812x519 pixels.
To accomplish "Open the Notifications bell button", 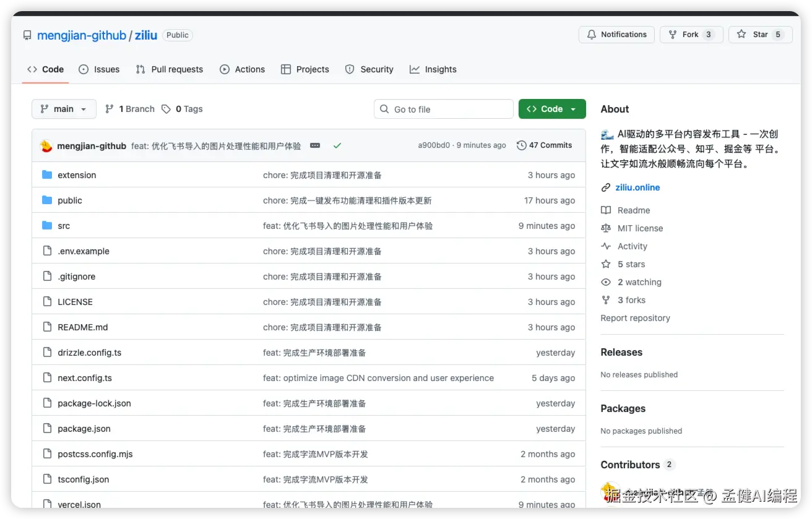I will pos(616,35).
